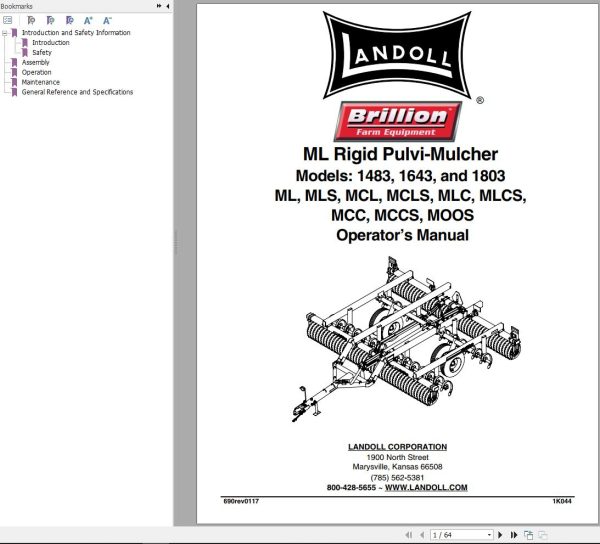Click the first bookmark tool icon in the toolbar
This screenshot has height=544, width=600.
tap(31, 20)
